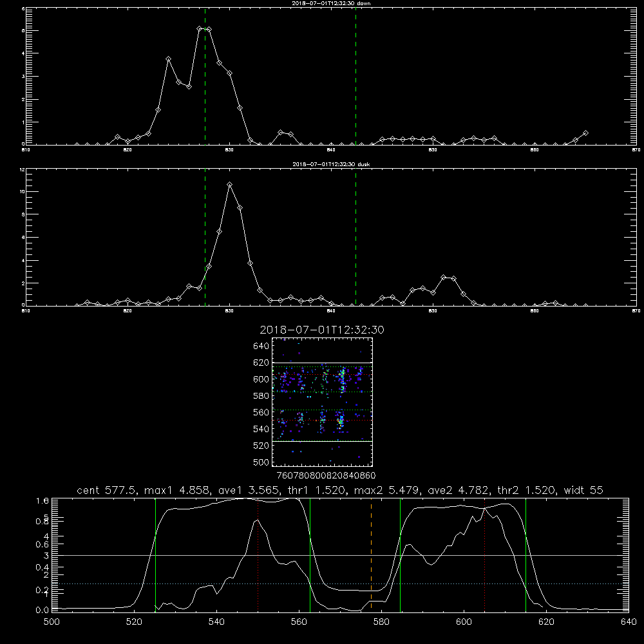Click right green dashed line in dawn plot

point(355,77)
